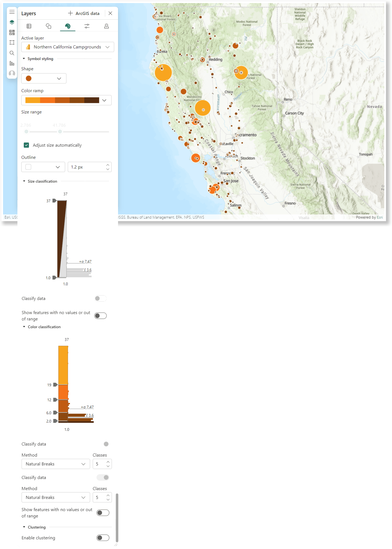Click the Power BI layer icon

(28, 47)
